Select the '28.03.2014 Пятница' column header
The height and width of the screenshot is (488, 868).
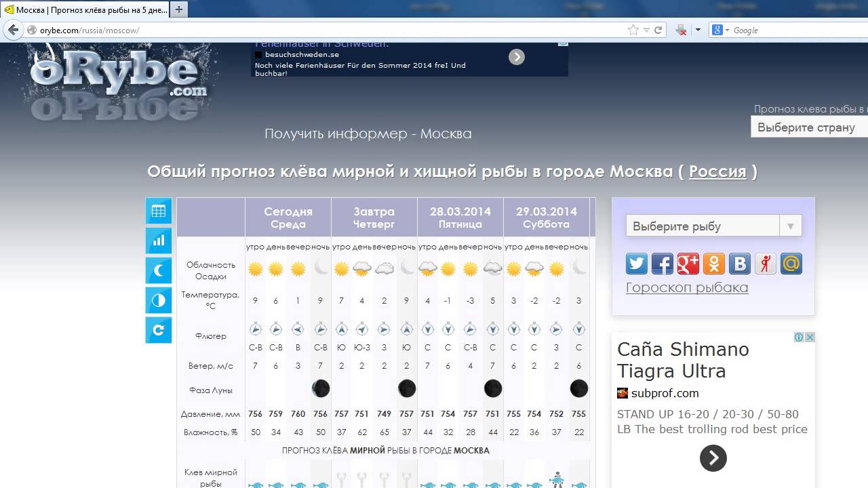460,218
